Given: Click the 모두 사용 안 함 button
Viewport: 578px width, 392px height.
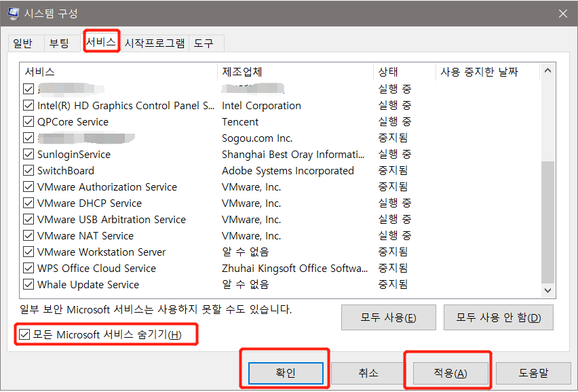Looking at the screenshot, I should pos(498,317).
